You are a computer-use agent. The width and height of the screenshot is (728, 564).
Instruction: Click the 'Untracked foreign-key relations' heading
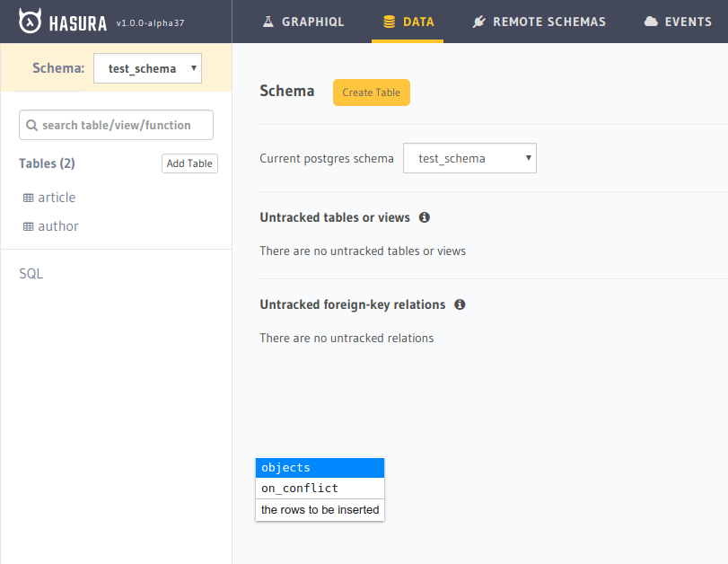tap(353, 304)
